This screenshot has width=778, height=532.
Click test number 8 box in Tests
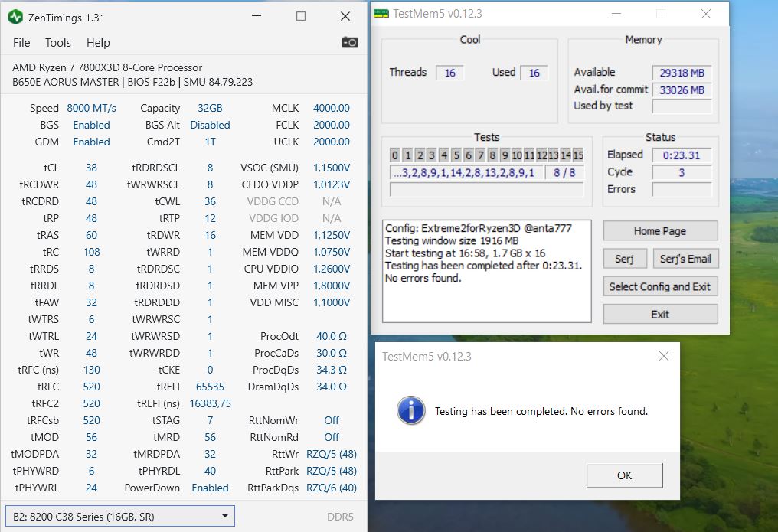click(492, 155)
